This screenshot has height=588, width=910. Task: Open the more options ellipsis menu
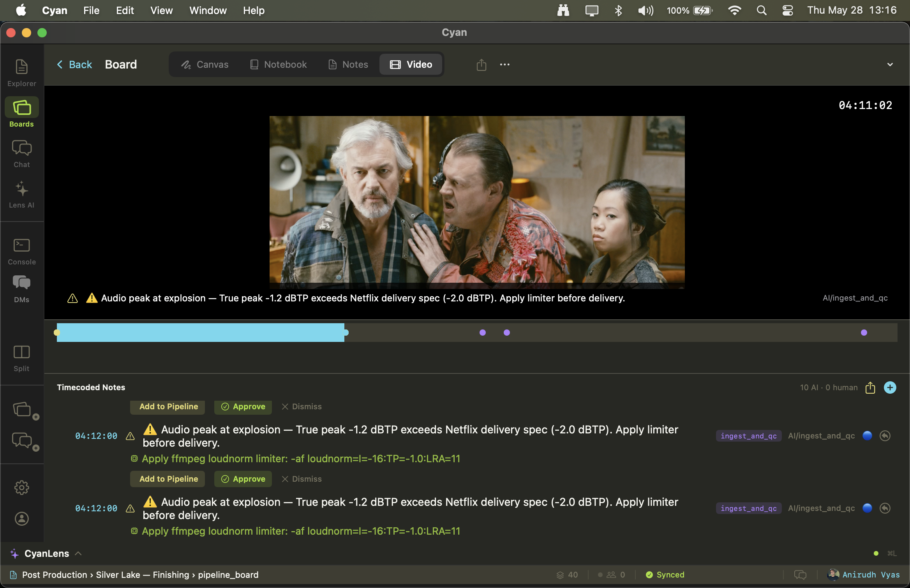tap(505, 65)
